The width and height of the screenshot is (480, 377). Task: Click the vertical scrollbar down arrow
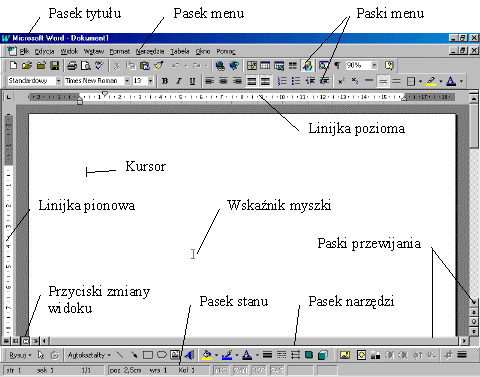[474, 302]
